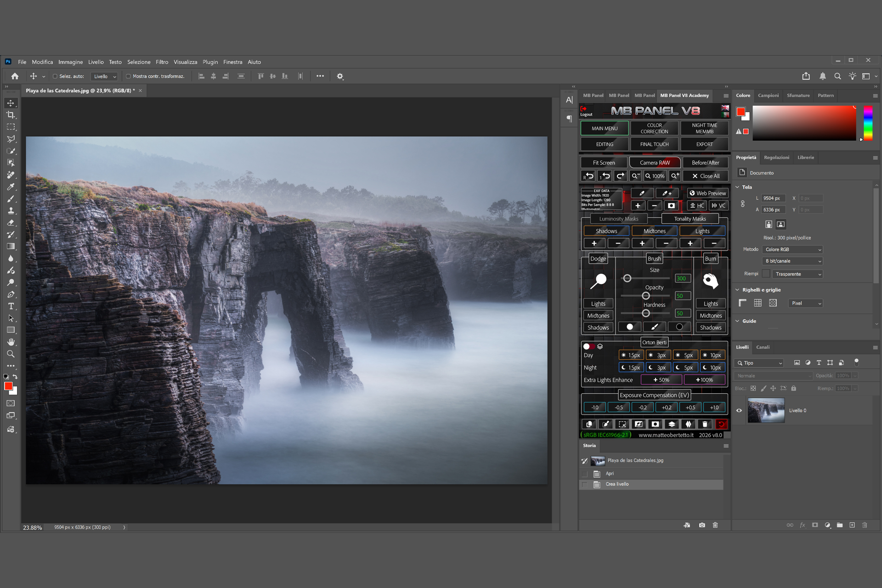The width and height of the screenshot is (882, 588).
Task: Select the Crop tool
Action: (x=11, y=115)
